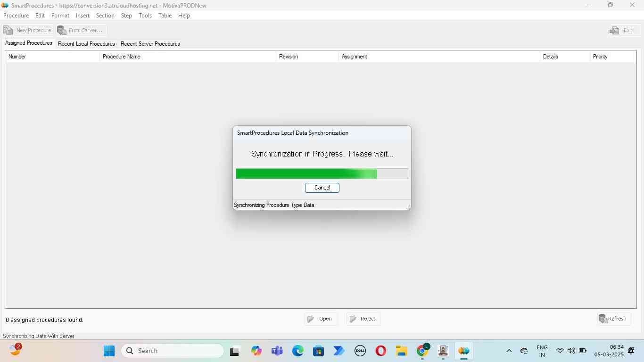Open the notification bell icon
644x362 pixels.
[x=631, y=351]
